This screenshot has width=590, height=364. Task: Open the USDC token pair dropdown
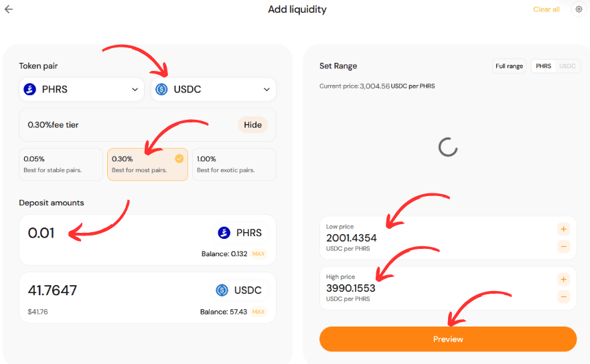click(x=213, y=89)
